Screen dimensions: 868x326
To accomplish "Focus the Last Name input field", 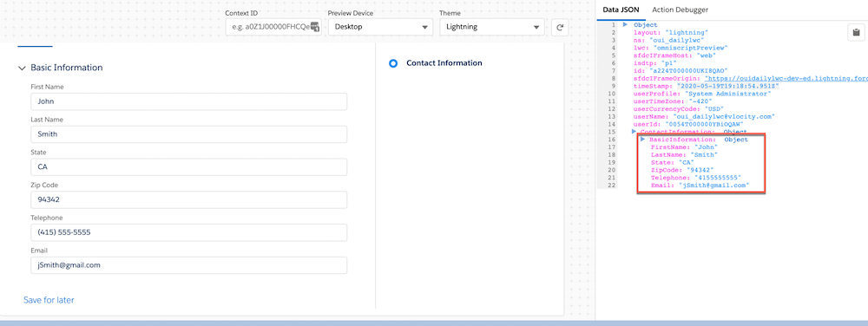I will coord(188,134).
